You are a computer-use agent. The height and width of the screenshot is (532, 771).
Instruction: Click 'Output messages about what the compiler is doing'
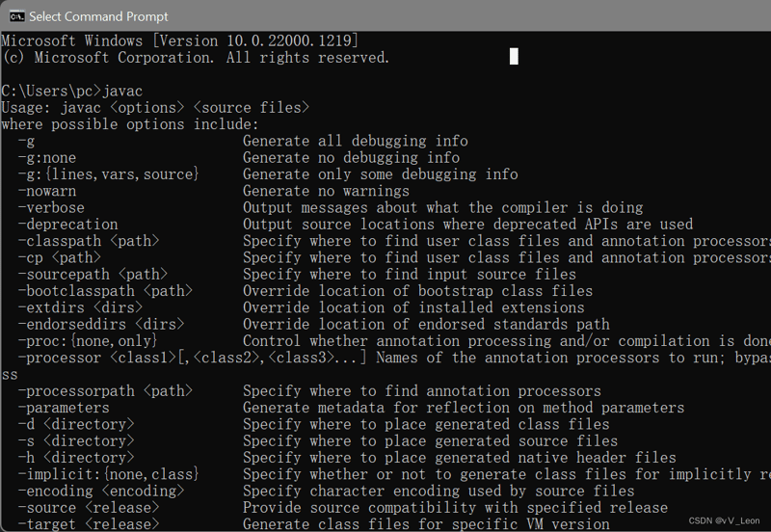click(x=443, y=208)
